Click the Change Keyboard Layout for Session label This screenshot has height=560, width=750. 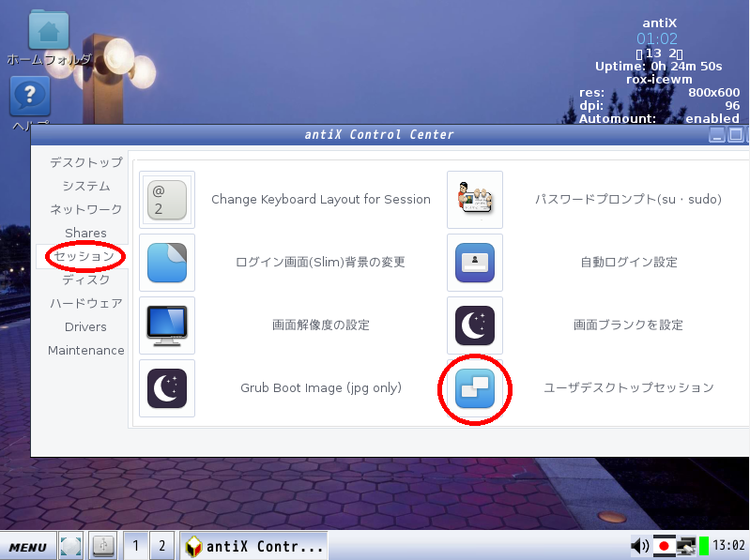[321, 199]
